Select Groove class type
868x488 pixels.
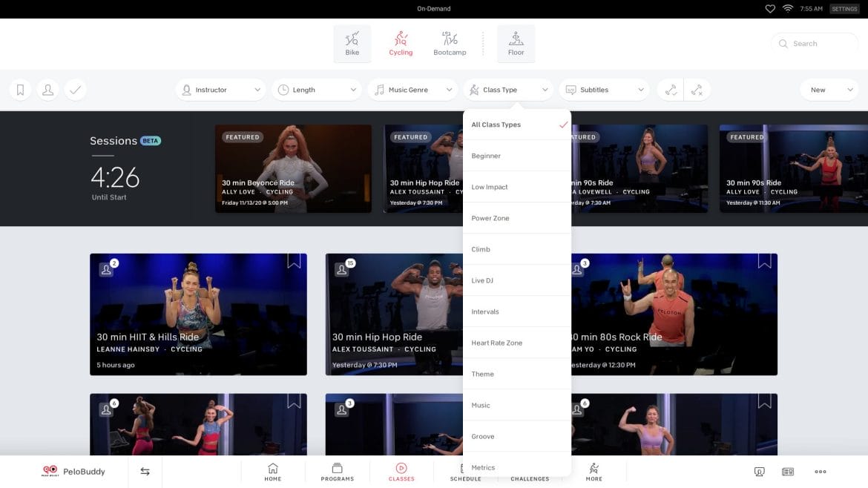(517, 436)
